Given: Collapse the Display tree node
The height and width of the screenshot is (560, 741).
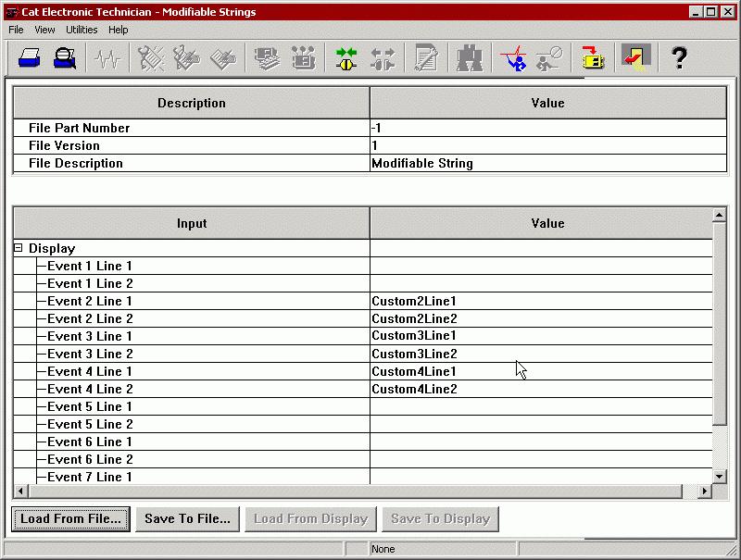Looking at the screenshot, I should click(x=18, y=248).
